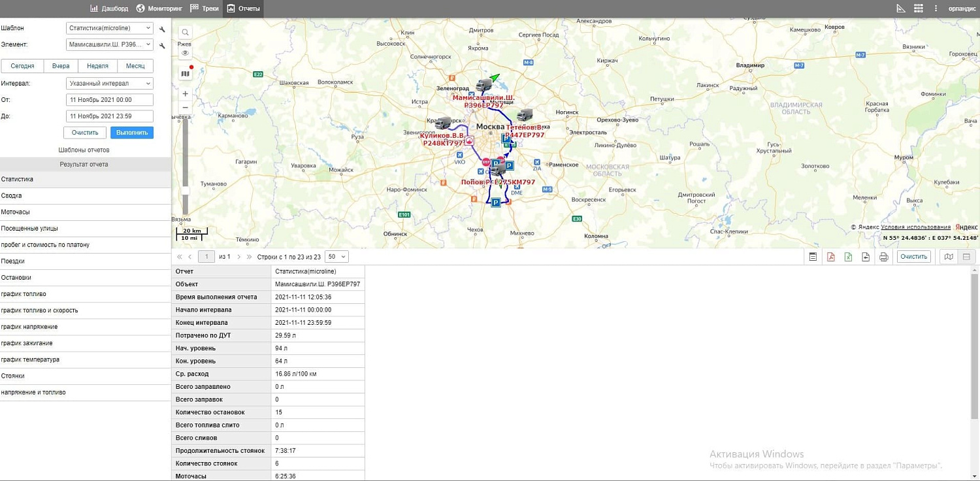The image size is (980, 481).
Task: Expand the Шаблон template dropdown
Action: (110, 29)
